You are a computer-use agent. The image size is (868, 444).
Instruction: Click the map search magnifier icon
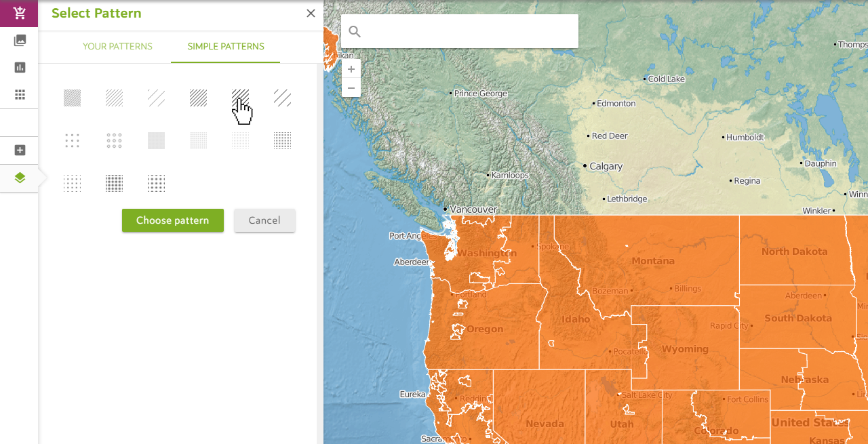355,31
